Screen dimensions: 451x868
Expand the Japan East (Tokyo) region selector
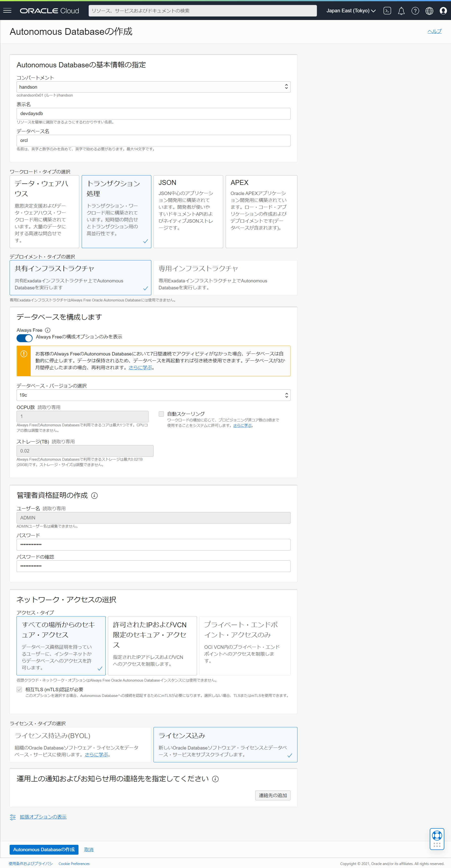(350, 10)
